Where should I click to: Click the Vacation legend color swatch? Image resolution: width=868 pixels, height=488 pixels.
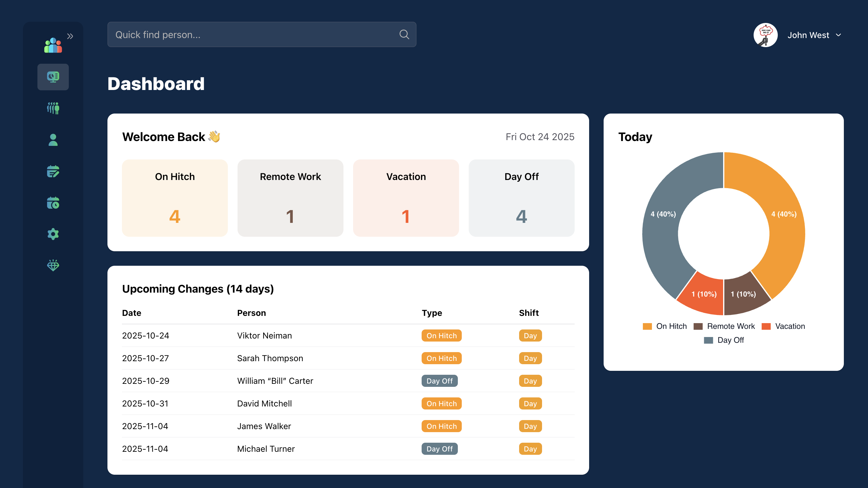[766, 326]
